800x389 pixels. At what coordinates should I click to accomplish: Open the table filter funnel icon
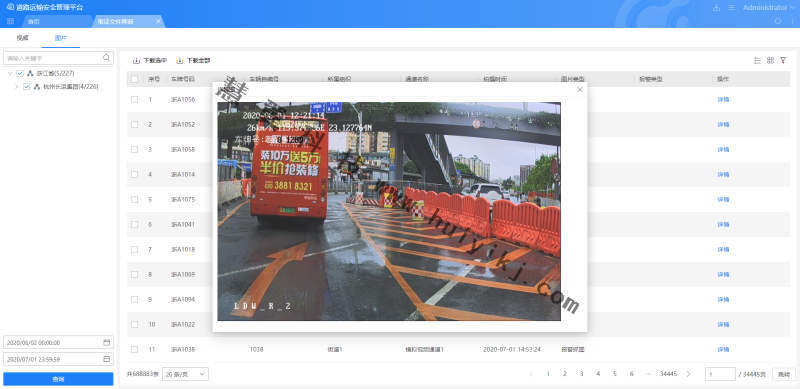[783, 60]
